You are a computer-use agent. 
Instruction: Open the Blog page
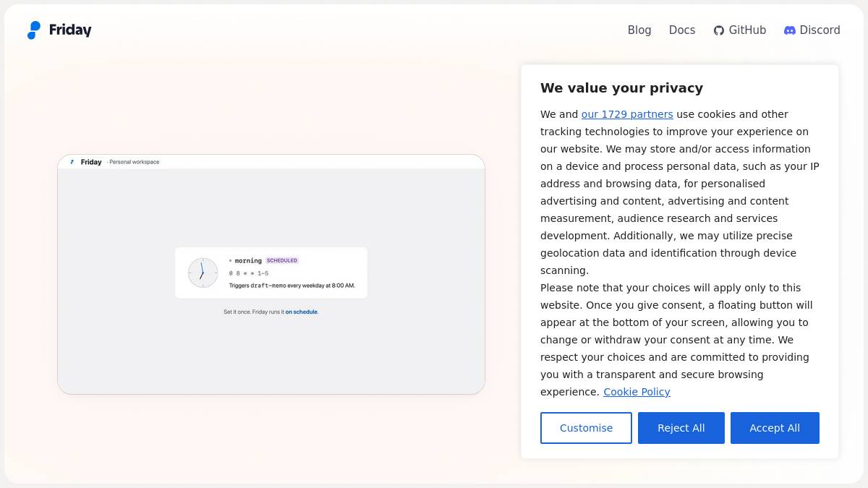(x=639, y=30)
